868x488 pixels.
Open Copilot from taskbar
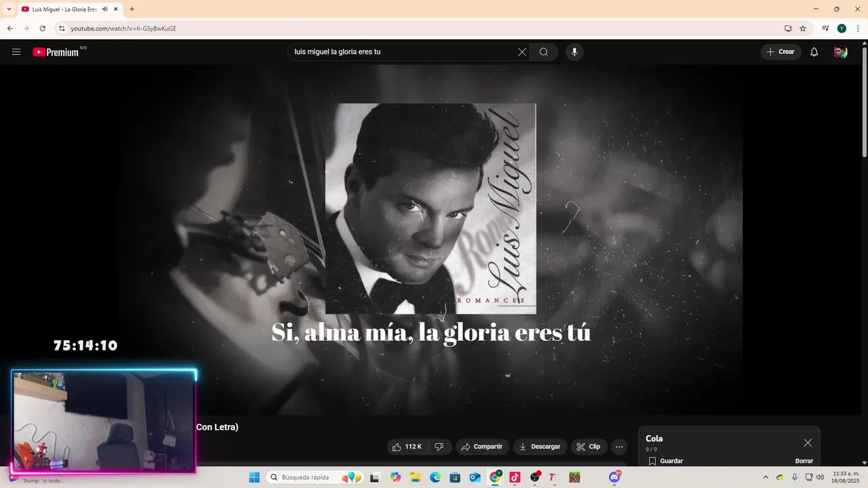(x=395, y=477)
